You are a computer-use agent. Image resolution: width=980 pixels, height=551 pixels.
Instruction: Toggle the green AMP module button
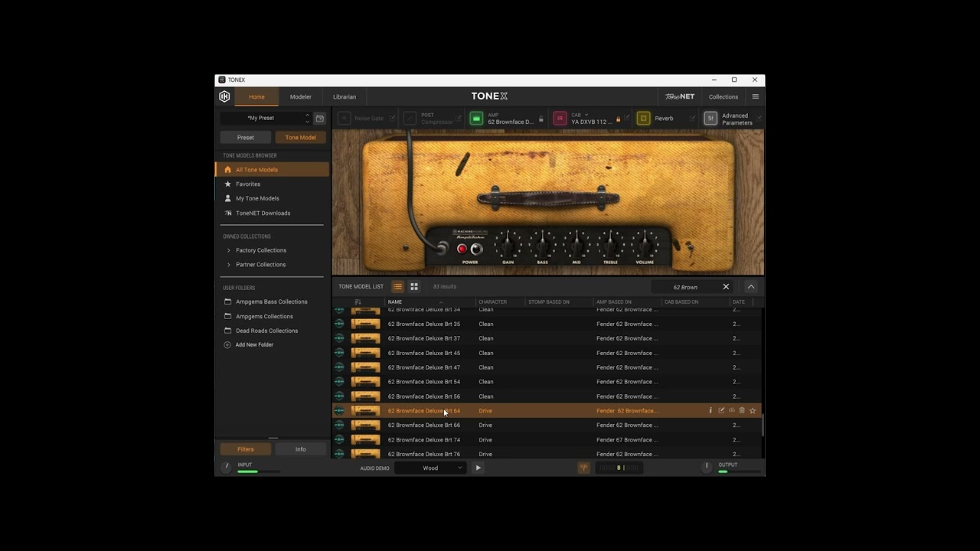pos(476,119)
